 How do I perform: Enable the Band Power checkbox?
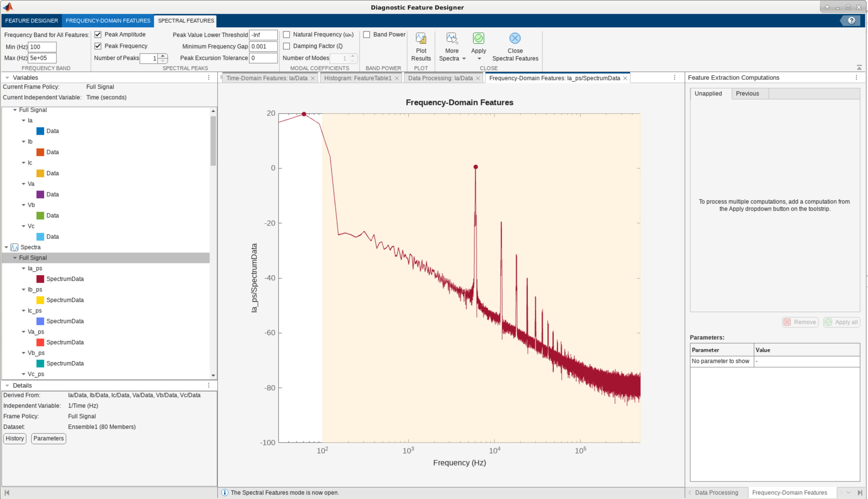point(366,35)
